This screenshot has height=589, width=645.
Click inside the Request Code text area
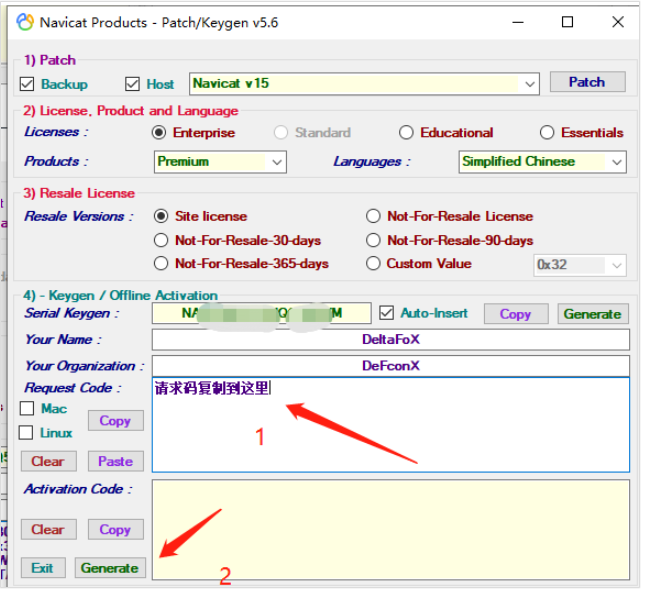tap(391, 425)
